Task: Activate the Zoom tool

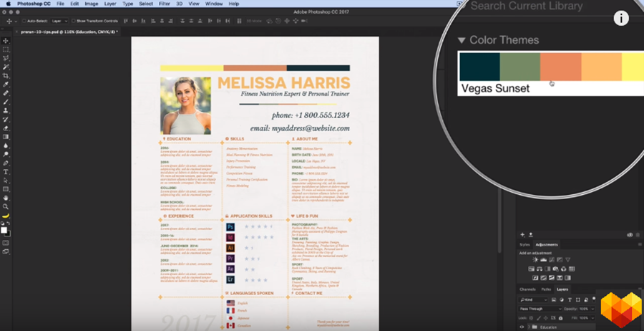Action: pyautogui.click(x=6, y=206)
